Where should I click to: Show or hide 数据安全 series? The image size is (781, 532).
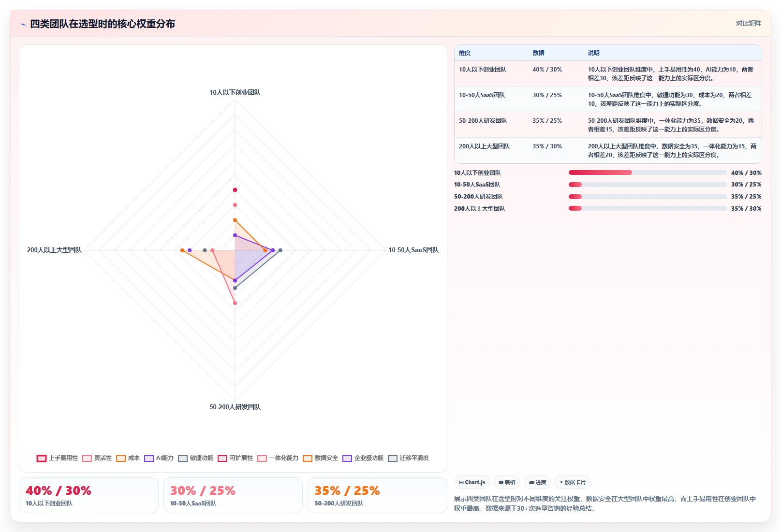[320, 458]
